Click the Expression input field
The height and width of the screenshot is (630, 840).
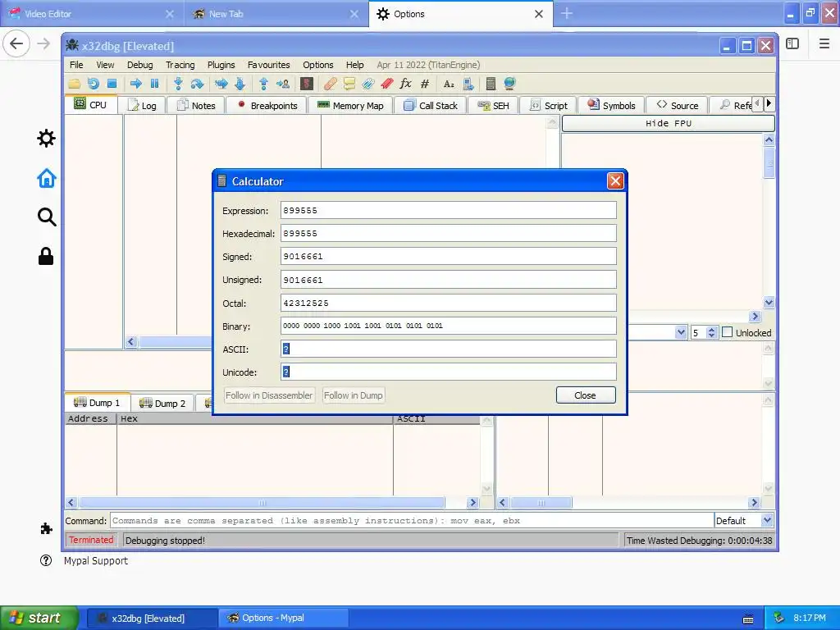pyautogui.click(x=449, y=211)
